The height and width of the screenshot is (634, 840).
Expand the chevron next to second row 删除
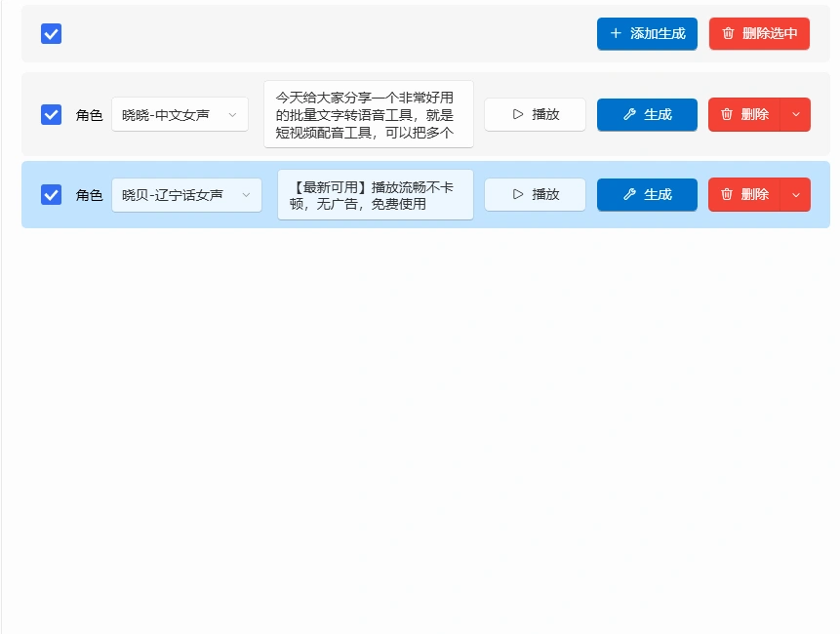[796, 194]
